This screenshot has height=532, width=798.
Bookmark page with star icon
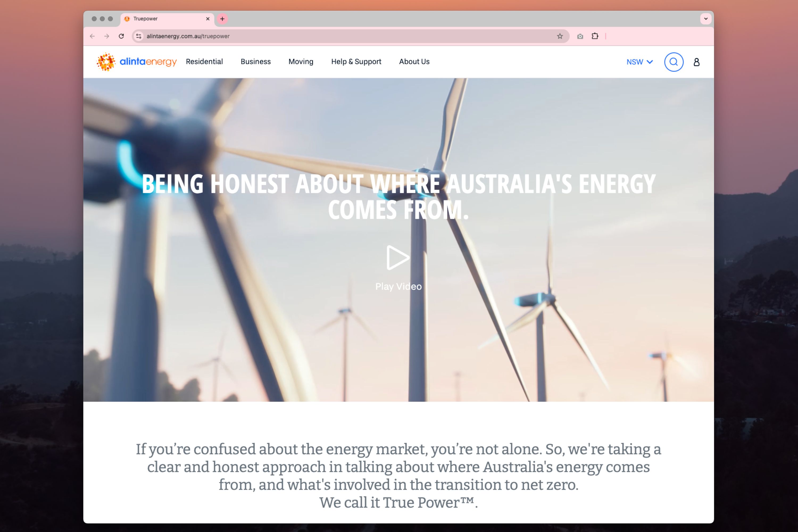(x=560, y=36)
